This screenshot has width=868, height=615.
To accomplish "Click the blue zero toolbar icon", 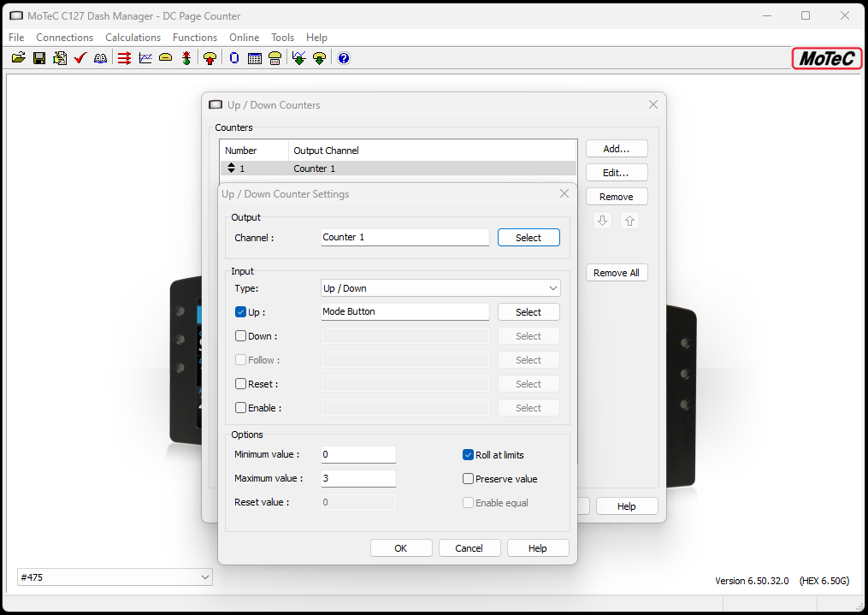I will tap(234, 58).
